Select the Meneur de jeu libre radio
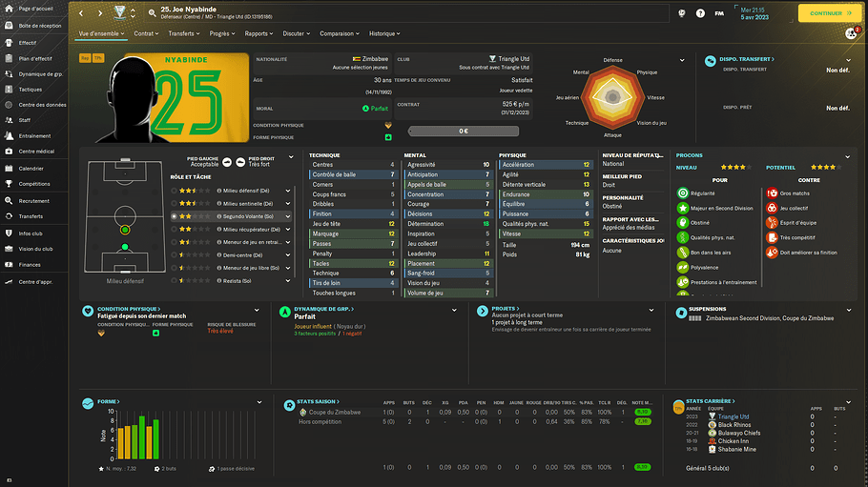Image resolution: width=868 pixels, height=487 pixels. [174, 268]
